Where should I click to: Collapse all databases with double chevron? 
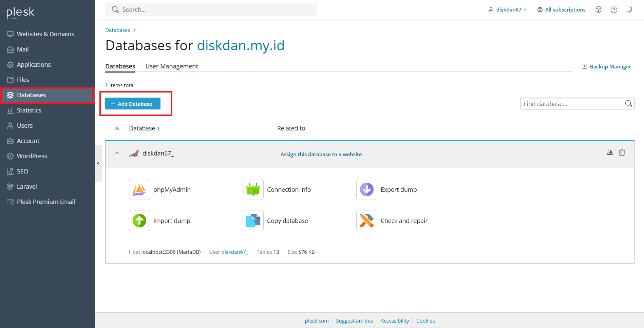click(x=117, y=128)
